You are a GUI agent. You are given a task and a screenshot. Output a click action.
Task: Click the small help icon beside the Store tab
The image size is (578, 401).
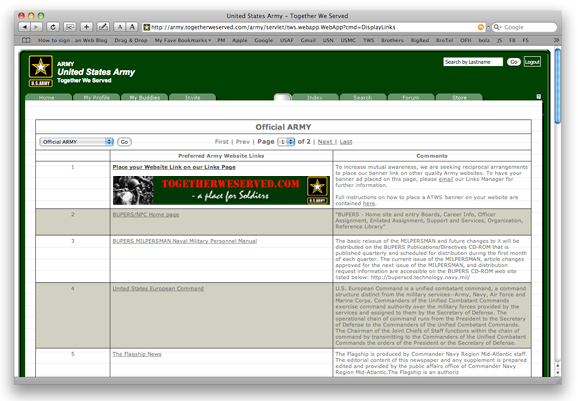pos(539,97)
